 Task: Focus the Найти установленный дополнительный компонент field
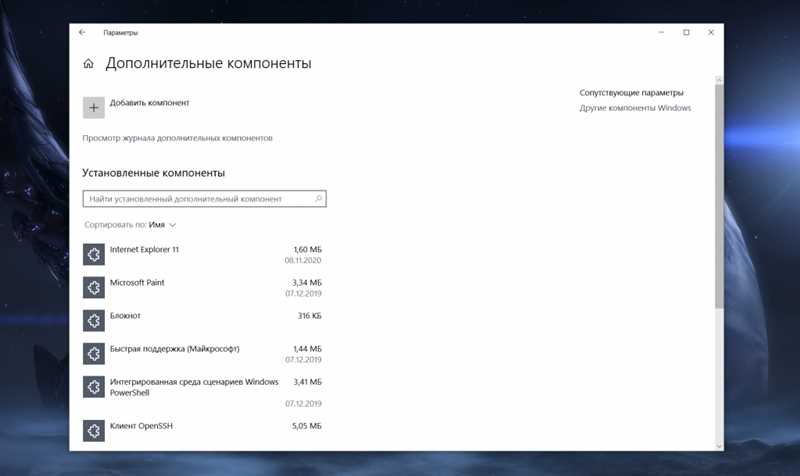(x=205, y=198)
